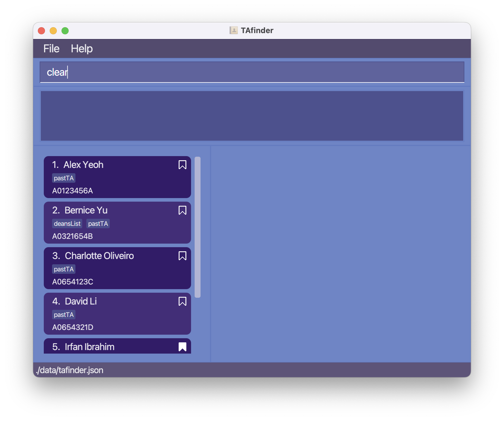
Task: Click the pastTA tag on Bernice Yu
Action: tap(98, 224)
